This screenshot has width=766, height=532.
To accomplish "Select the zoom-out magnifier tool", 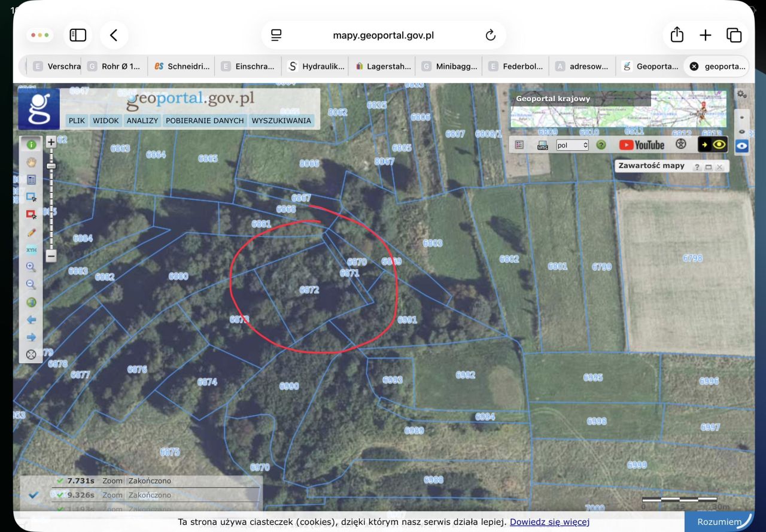I will (31, 285).
